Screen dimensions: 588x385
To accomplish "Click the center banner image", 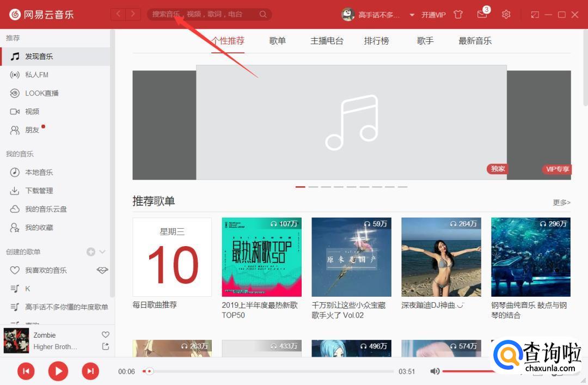I will [351, 123].
